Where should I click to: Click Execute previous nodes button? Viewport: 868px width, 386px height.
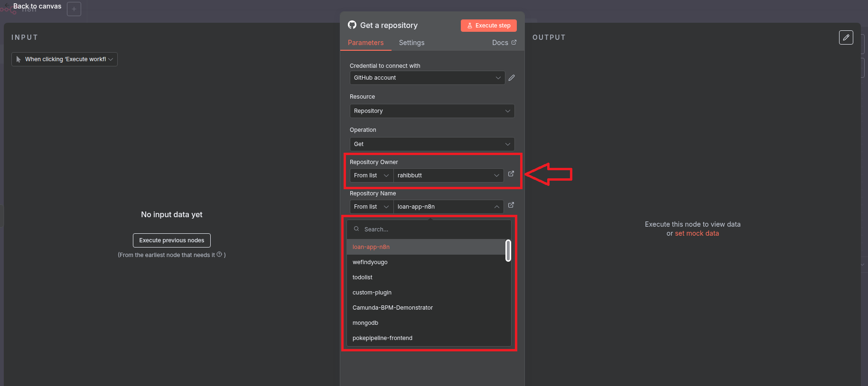coord(172,240)
